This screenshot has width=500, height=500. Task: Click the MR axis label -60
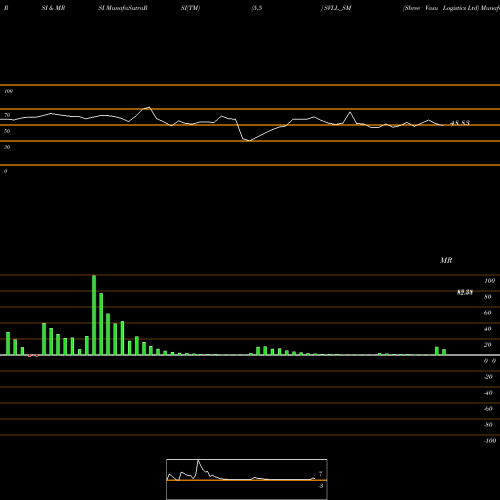tap(488, 409)
